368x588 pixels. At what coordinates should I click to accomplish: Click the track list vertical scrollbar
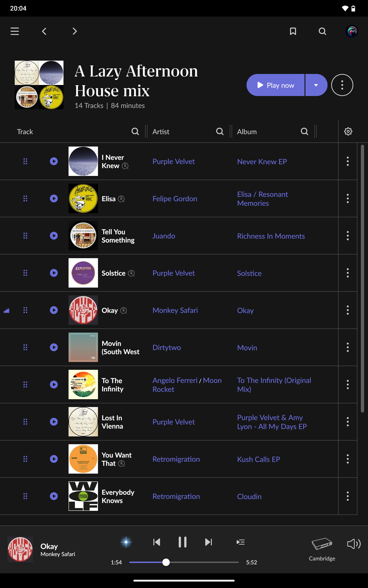pyautogui.click(x=362, y=278)
